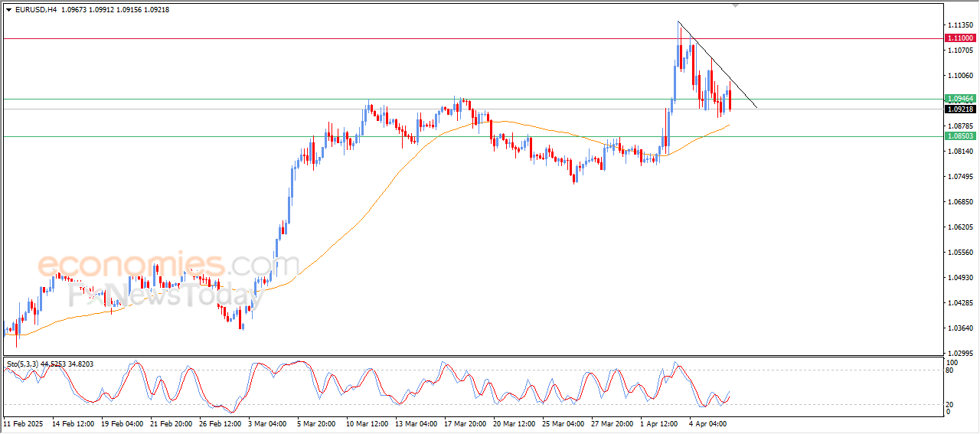Select the black current price label 1.09218

tap(960, 109)
